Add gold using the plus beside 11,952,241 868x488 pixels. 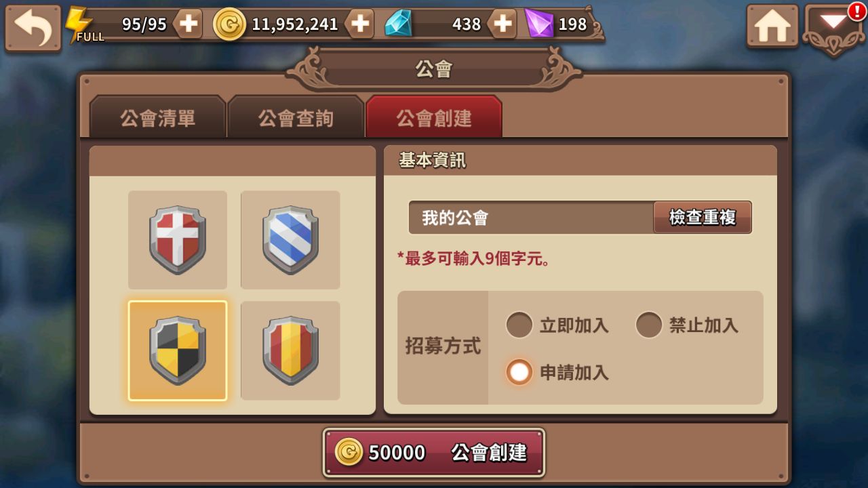(x=359, y=24)
